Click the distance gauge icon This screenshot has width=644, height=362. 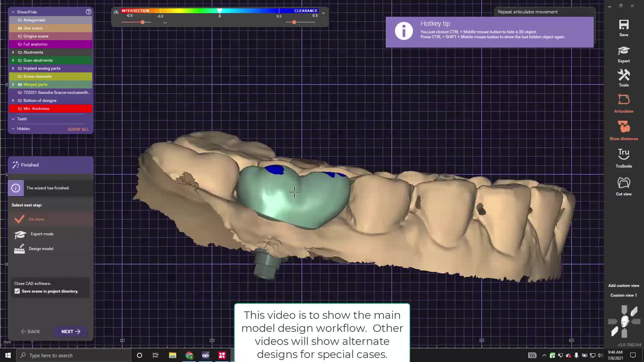(x=116, y=12)
